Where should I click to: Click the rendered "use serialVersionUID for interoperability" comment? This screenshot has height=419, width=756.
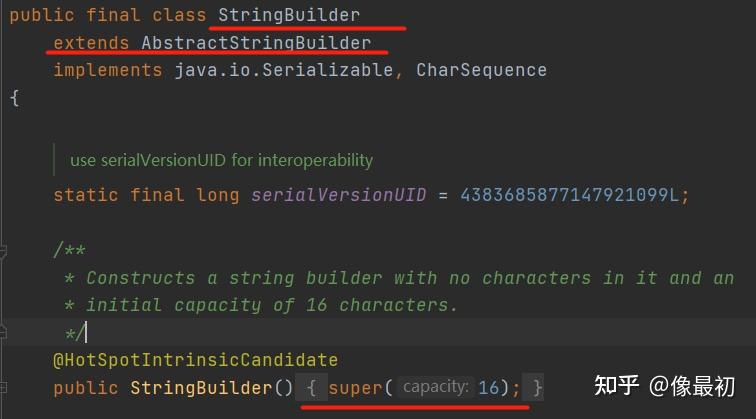coord(221,160)
